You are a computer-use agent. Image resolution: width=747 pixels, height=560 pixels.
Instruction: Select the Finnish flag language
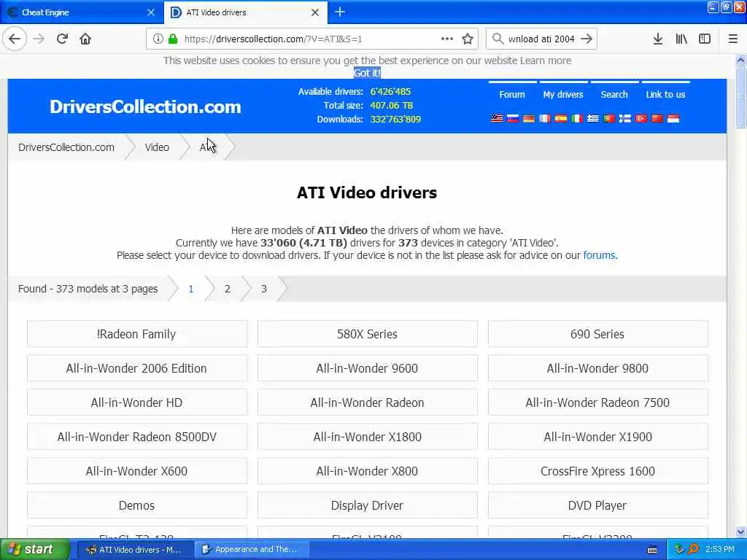[x=625, y=118]
